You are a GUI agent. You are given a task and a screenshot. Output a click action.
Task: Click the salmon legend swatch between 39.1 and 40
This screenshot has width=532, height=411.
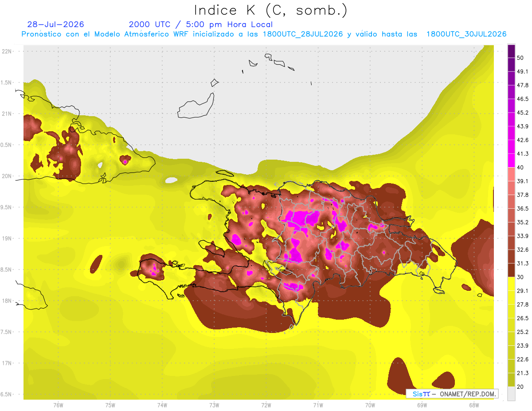[x=511, y=174]
